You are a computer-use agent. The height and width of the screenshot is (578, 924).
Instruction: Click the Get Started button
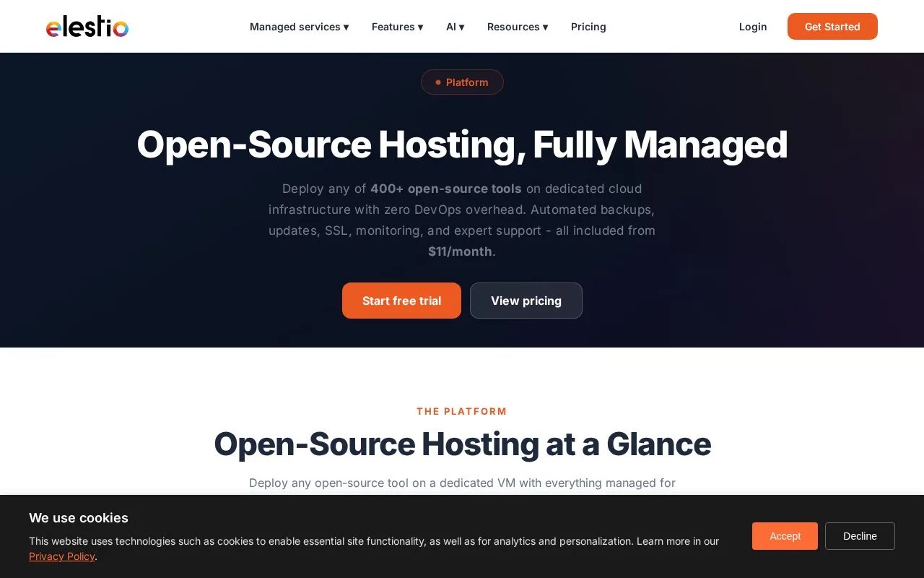tap(832, 27)
